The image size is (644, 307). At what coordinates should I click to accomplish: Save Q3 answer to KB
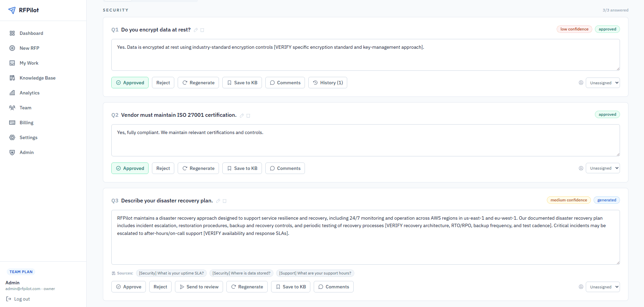click(x=291, y=287)
